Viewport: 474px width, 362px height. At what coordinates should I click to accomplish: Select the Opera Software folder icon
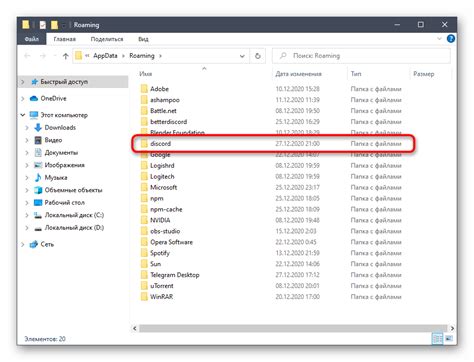coord(144,242)
